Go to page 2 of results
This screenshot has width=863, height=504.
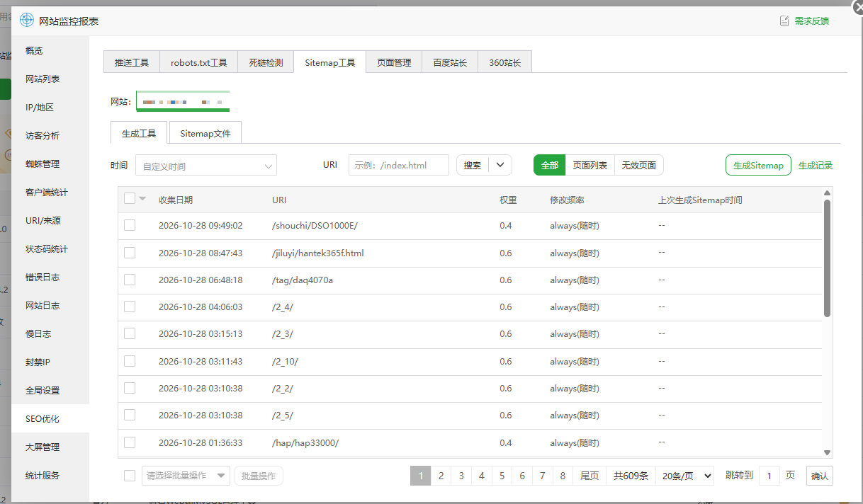pyautogui.click(x=441, y=476)
